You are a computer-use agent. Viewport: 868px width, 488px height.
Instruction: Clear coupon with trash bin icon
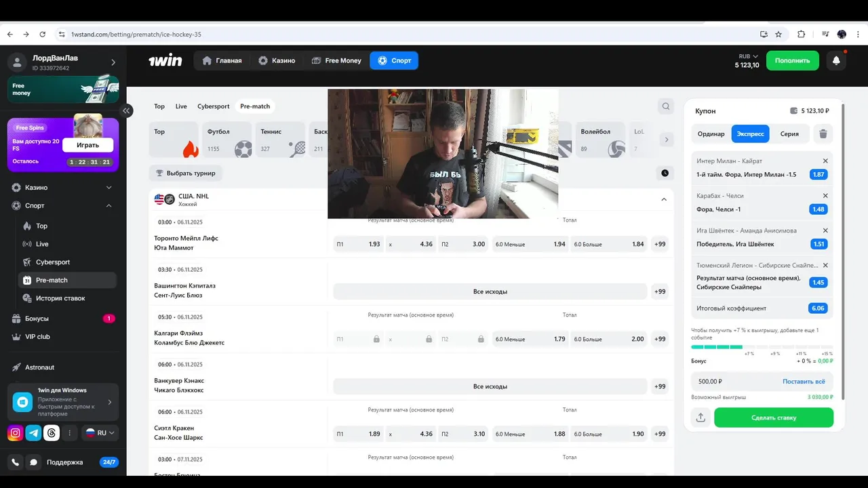[x=823, y=134]
